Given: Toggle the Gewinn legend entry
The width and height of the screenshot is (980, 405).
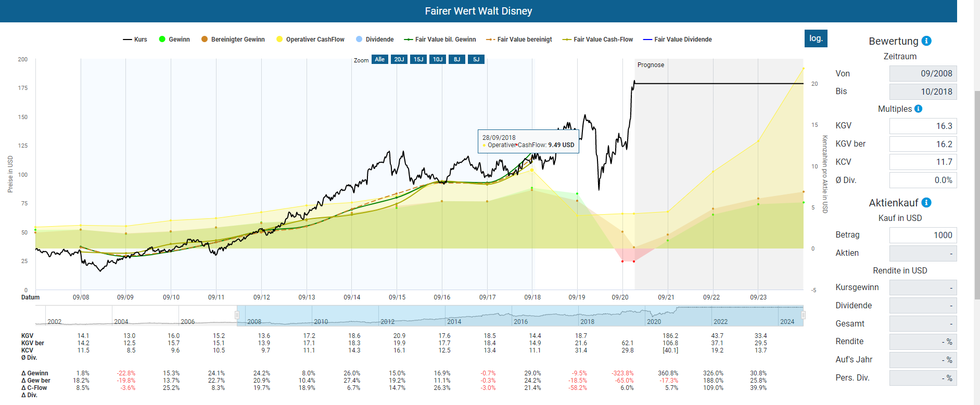Looking at the screenshot, I should (174, 40).
